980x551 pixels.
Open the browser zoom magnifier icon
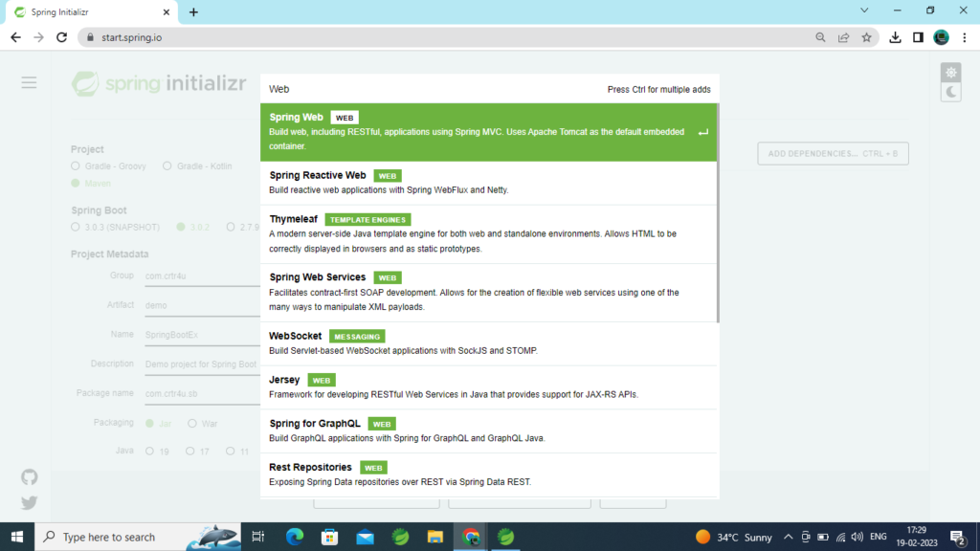click(x=820, y=37)
